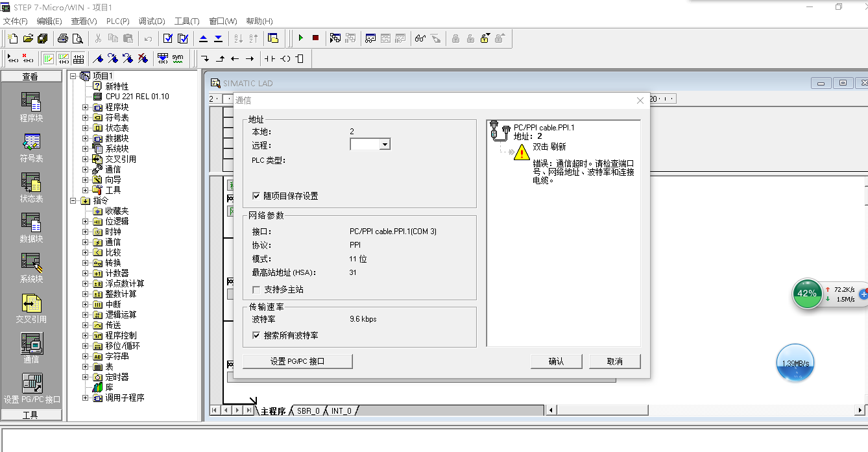Put PLC in STOP with red square

click(x=315, y=38)
